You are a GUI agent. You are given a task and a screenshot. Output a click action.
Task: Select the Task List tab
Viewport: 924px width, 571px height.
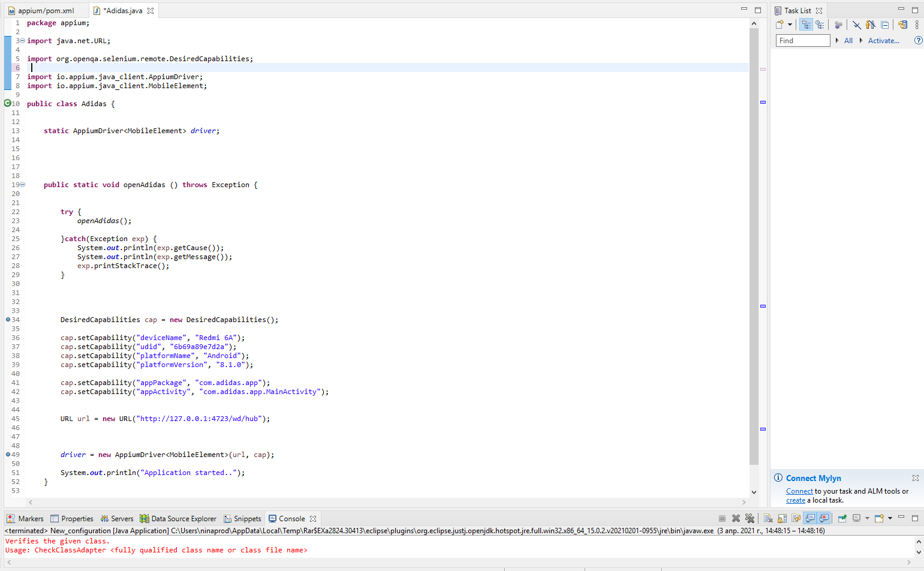point(797,11)
